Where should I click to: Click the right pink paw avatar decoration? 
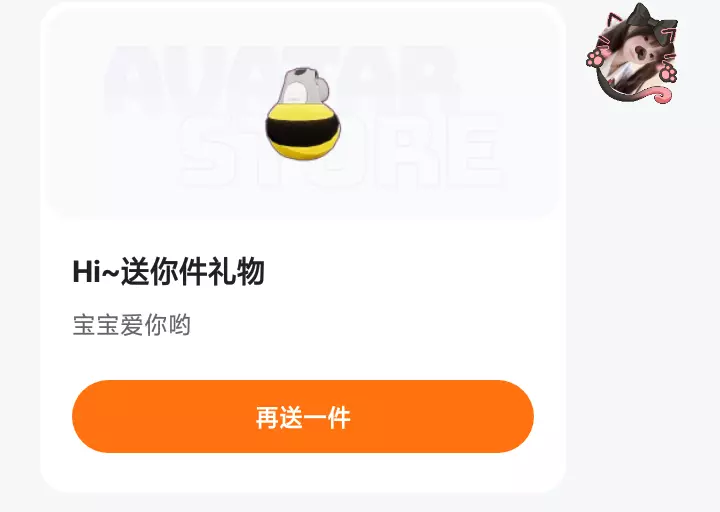[667, 73]
